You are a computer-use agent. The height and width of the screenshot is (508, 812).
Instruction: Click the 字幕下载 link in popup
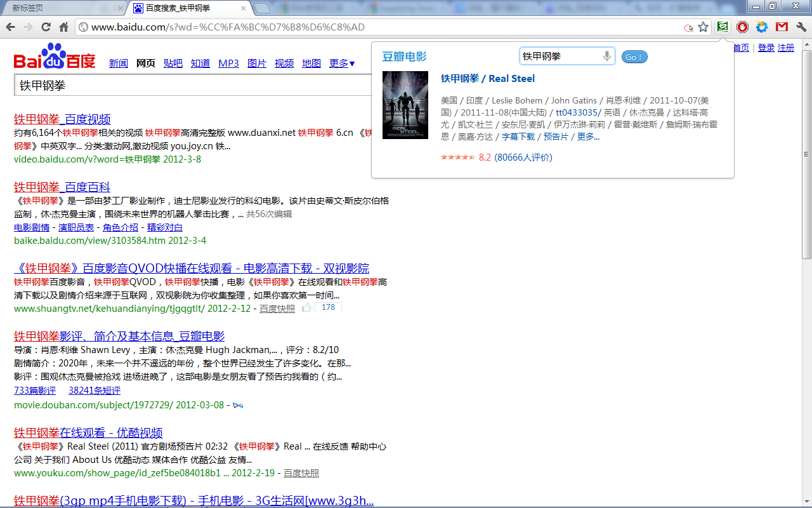pos(518,137)
